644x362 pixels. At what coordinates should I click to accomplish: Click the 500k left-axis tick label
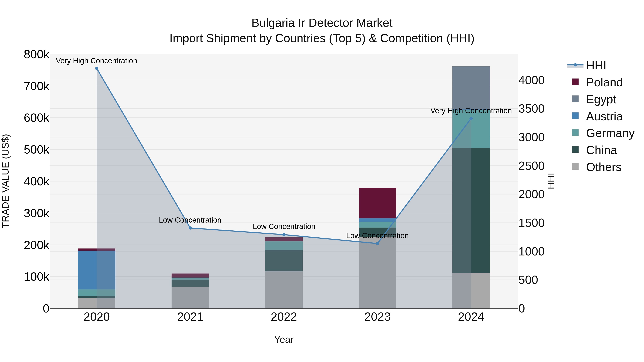coord(36,150)
